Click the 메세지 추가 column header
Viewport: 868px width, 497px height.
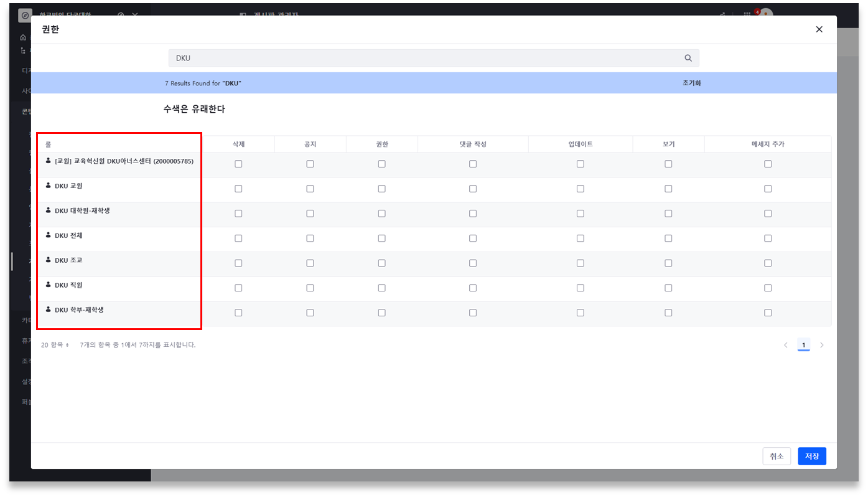pyautogui.click(x=767, y=144)
